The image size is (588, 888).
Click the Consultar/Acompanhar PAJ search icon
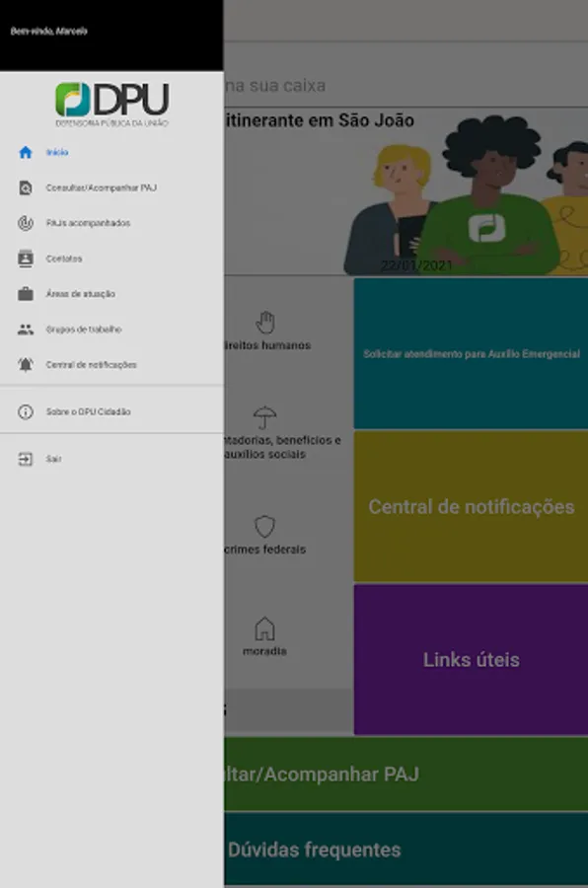point(26,187)
